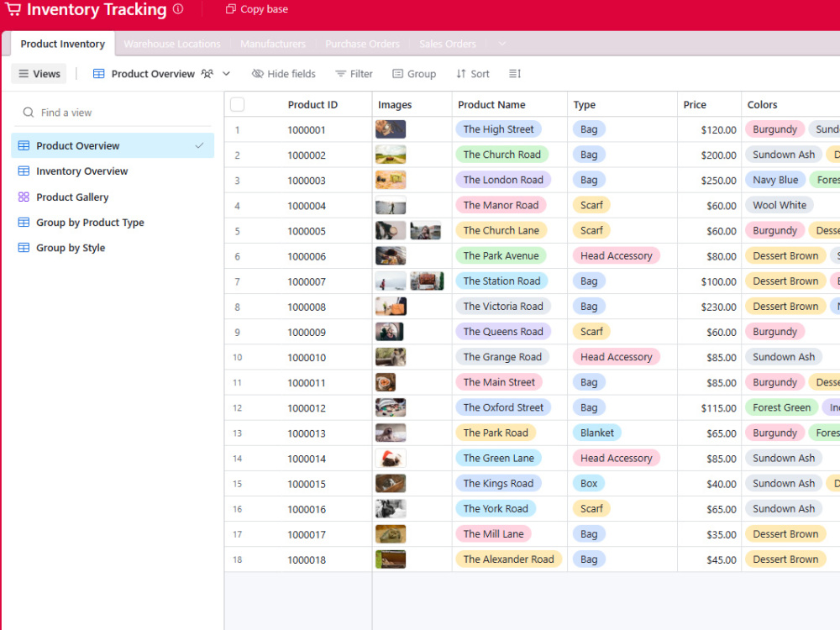Open image thumbnail for product 1000001

391,129
